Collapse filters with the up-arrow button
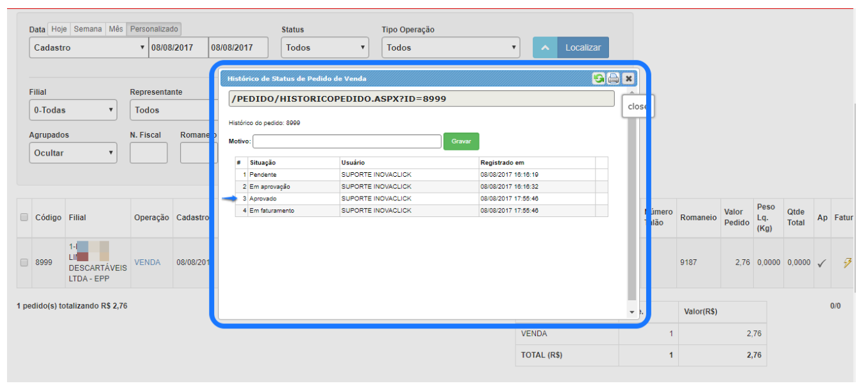The height and width of the screenshot is (388, 868). tap(545, 47)
